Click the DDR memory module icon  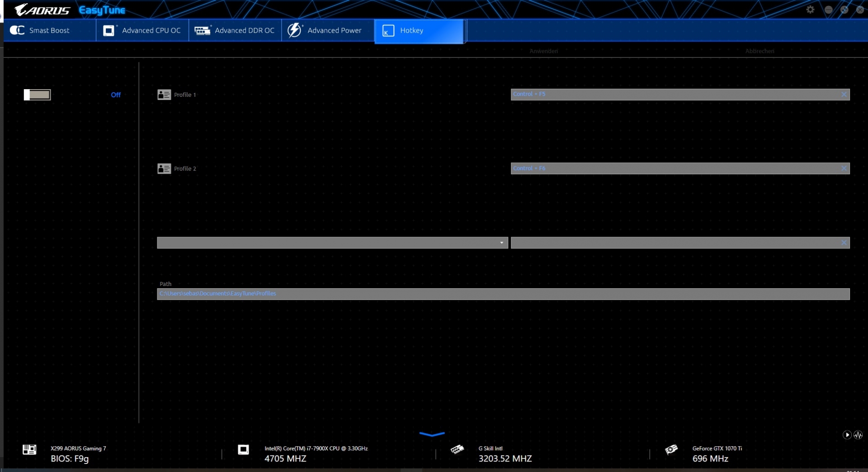[x=203, y=30]
